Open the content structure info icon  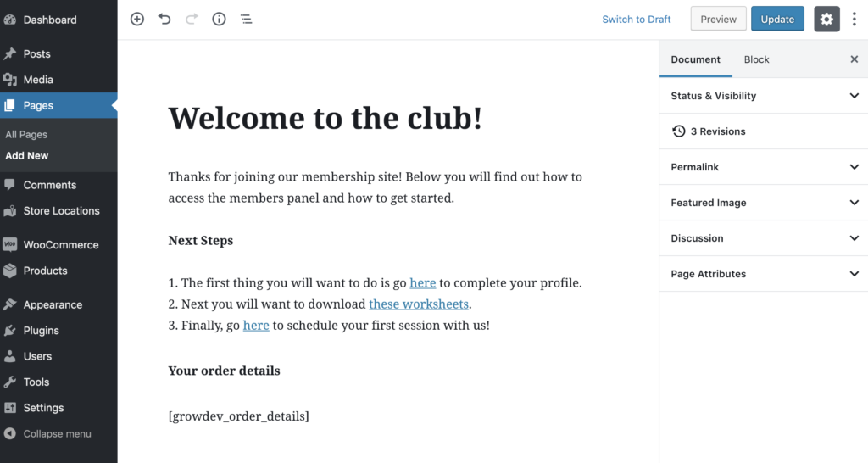click(x=220, y=19)
